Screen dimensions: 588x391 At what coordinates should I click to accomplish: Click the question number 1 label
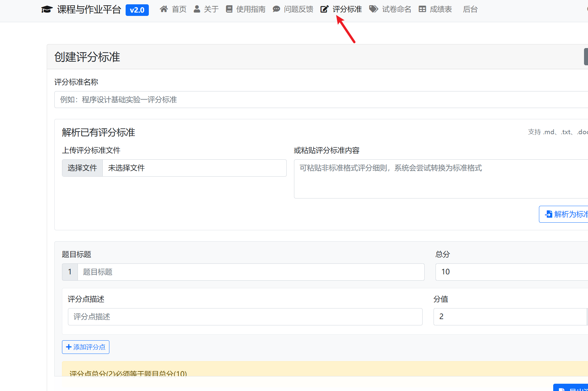[x=70, y=272]
